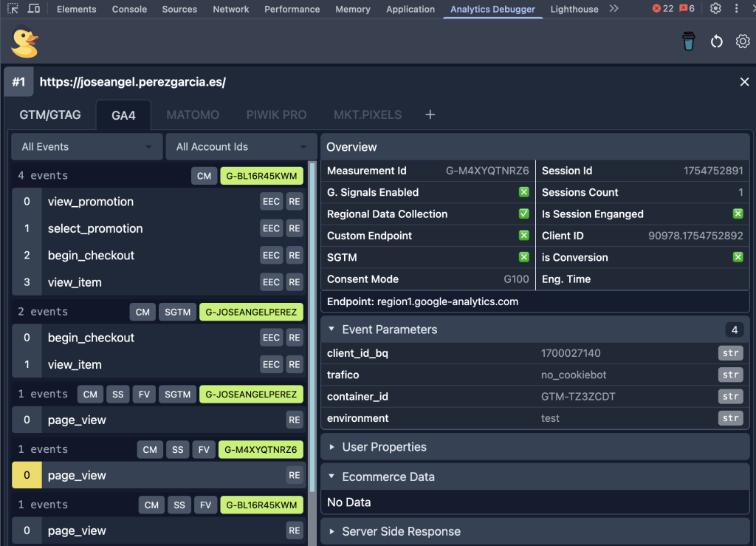Toggle Custom Endpoint indicator

pos(524,236)
